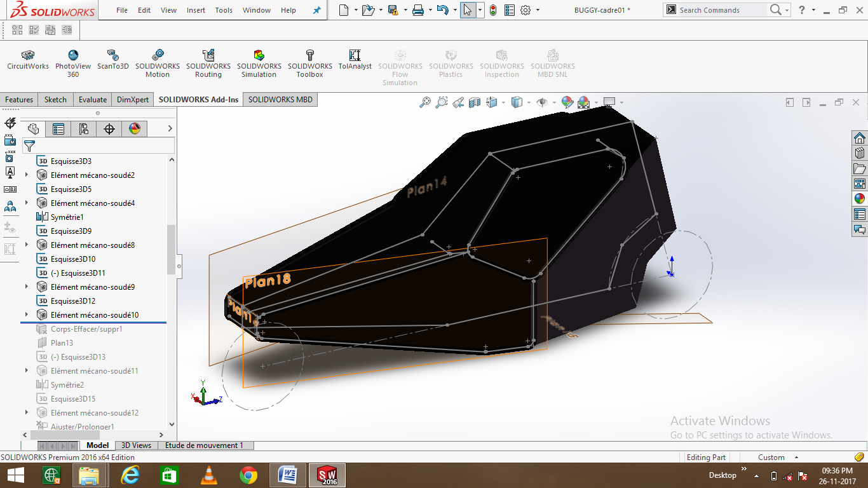Image resolution: width=868 pixels, height=488 pixels.
Task: Switch to the Sketch ribbon tab
Action: (x=55, y=99)
